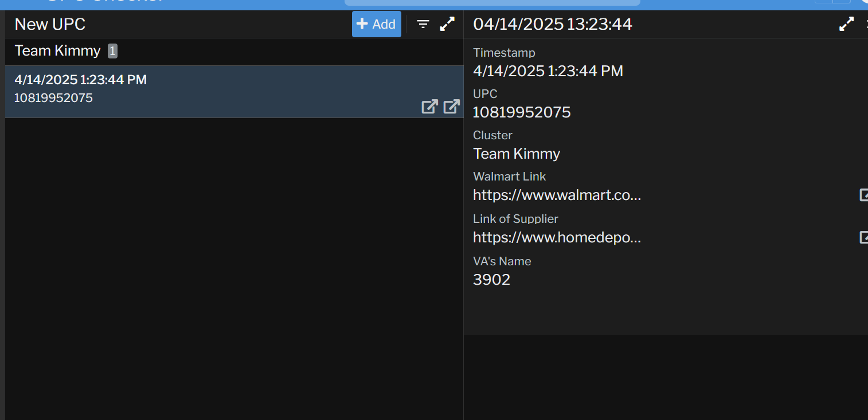This screenshot has height=420, width=868.
Task: Click the UPC value 10819952075 in details
Action: click(522, 112)
